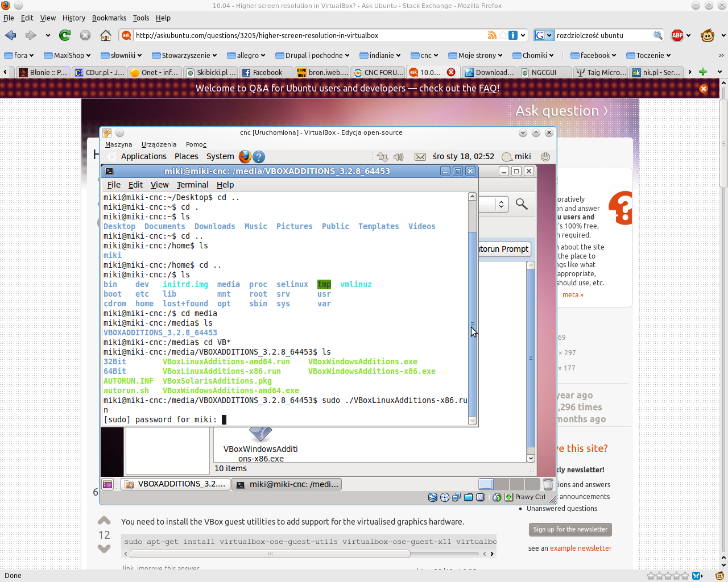Open VirtualBox Urządzenia menu
This screenshot has width=728, height=582.
pos(159,144)
